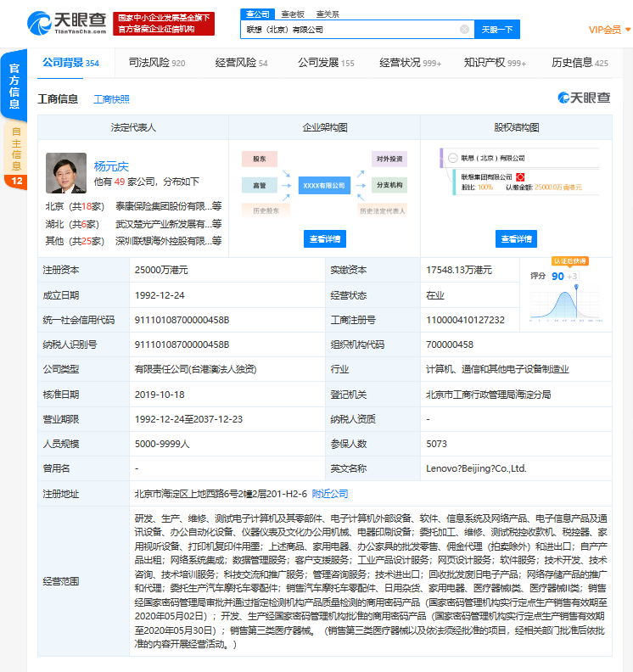Screen dimensions: 633x672
Task: Click English name Lenovo?Beijing?Co.,Ltd.
Action: pos(476,468)
